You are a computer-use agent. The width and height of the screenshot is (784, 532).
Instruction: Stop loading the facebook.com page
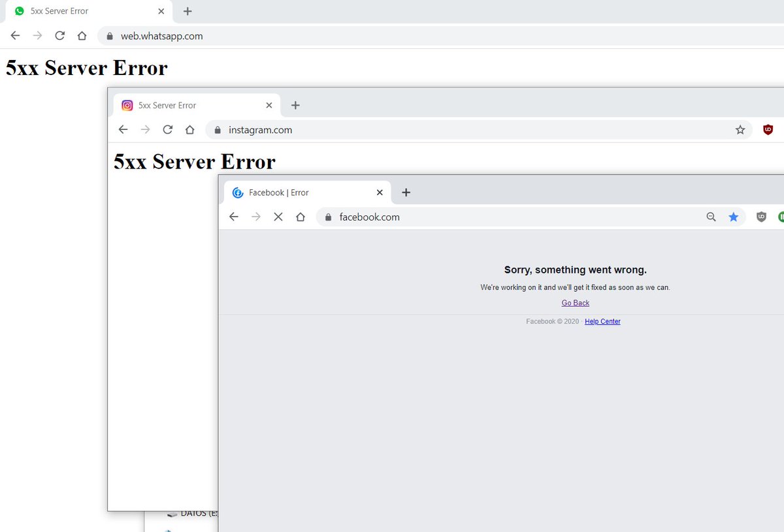coord(278,217)
